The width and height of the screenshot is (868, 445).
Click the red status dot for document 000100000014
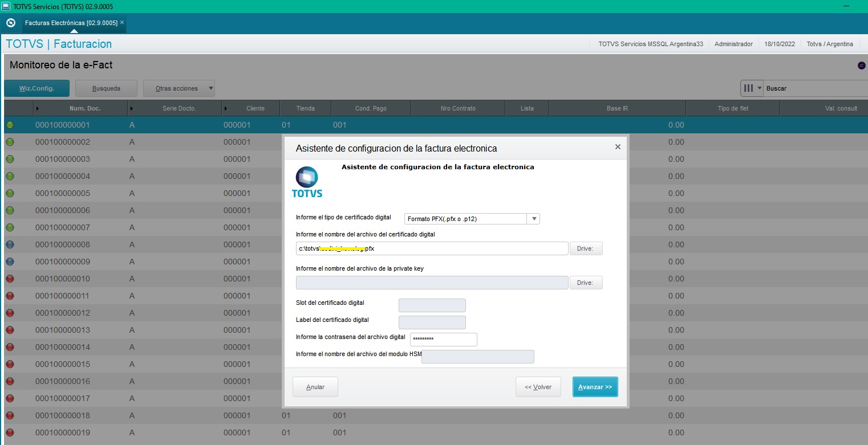(x=10, y=347)
